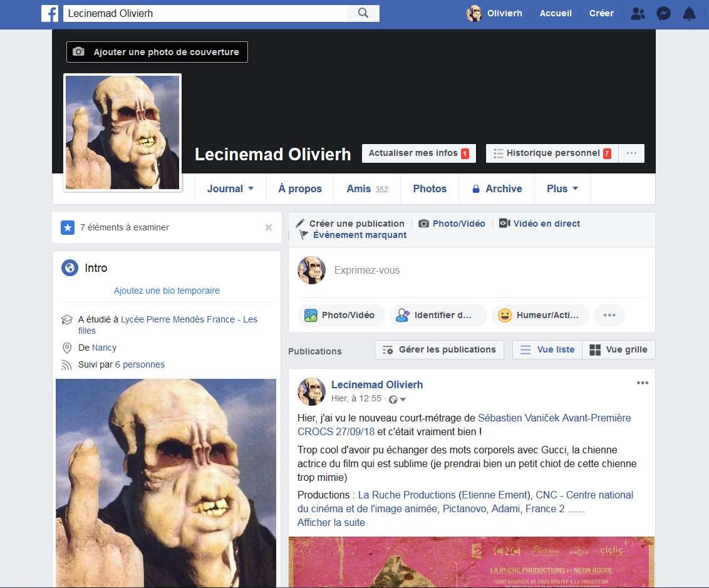Click the camera icon for cover photo
This screenshot has width=709, height=588.
(x=78, y=52)
